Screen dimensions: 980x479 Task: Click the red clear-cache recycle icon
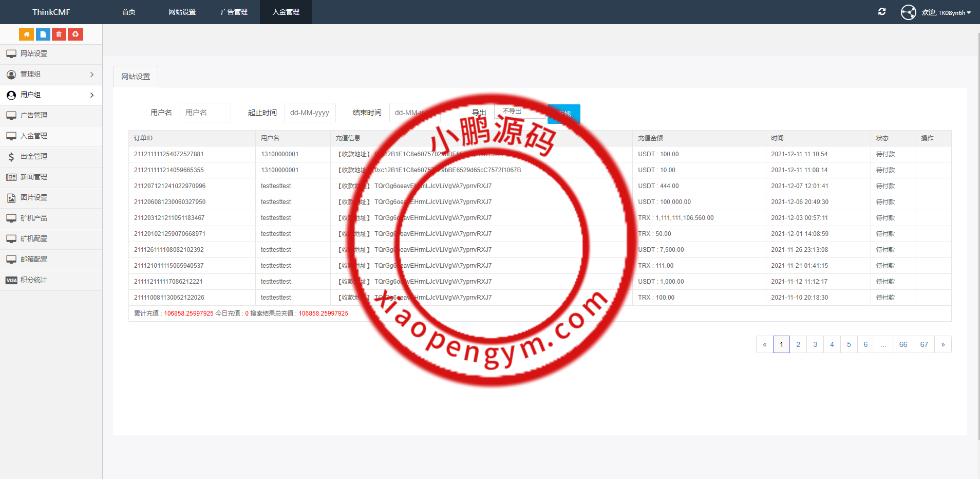click(x=75, y=34)
